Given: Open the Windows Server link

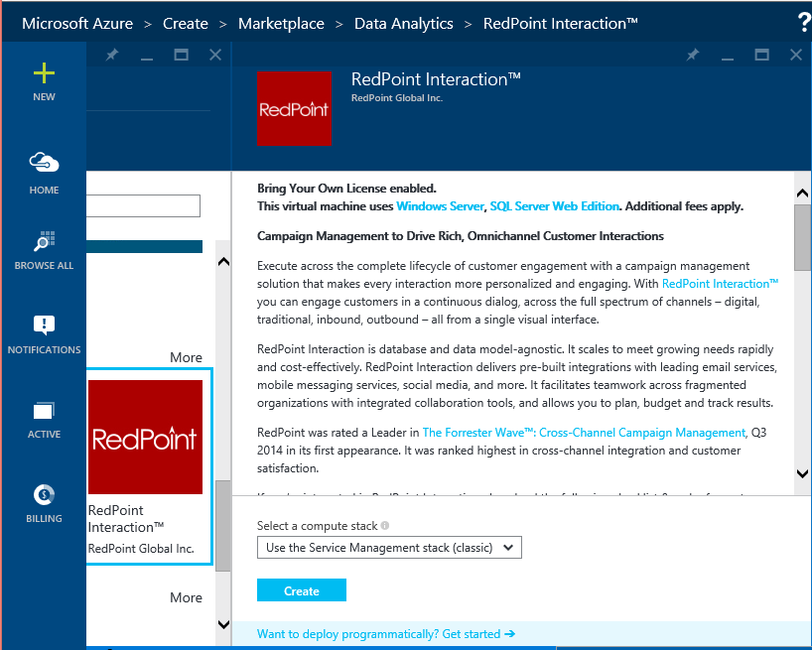Looking at the screenshot, I should click(x=440, y=206).
